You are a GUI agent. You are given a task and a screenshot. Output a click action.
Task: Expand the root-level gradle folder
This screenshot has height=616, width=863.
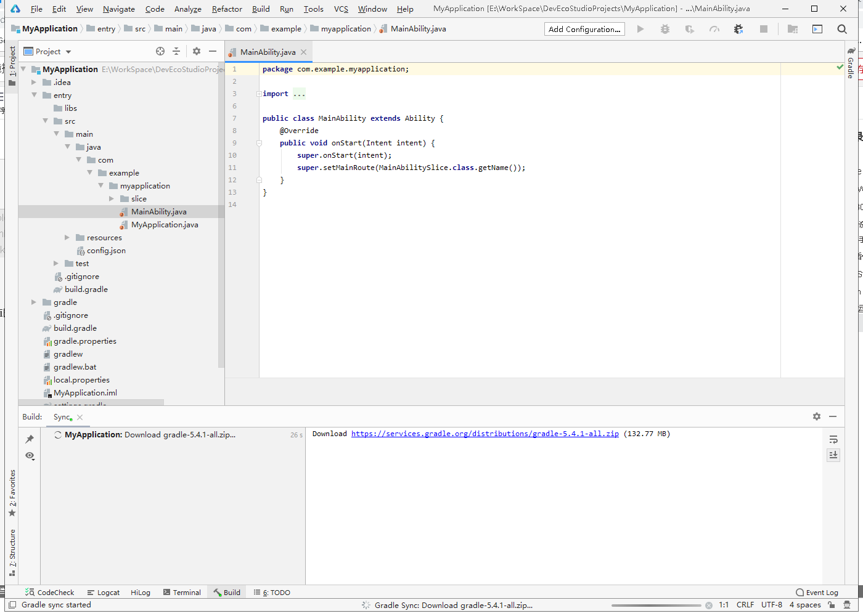(34, 302)
